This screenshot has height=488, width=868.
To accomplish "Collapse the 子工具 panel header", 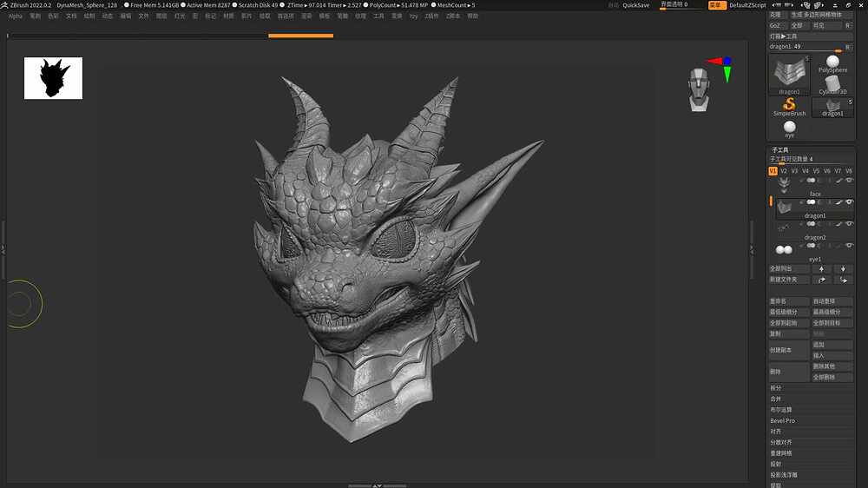I will (x=780, y=150).
